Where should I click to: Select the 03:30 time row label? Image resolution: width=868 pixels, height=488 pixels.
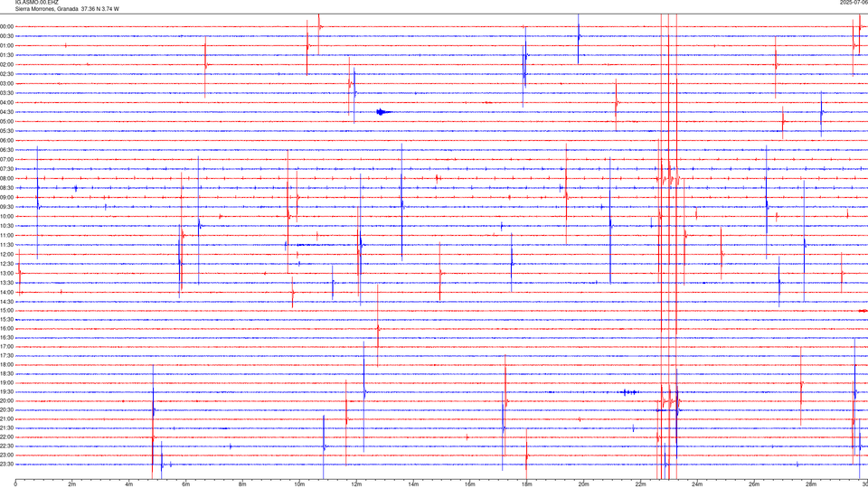pyautogui.click(x=7, y=93)
